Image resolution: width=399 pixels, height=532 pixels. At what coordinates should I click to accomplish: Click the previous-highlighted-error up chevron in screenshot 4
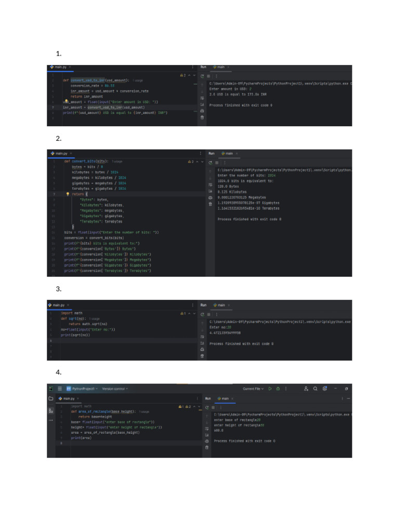coord(194,406)
